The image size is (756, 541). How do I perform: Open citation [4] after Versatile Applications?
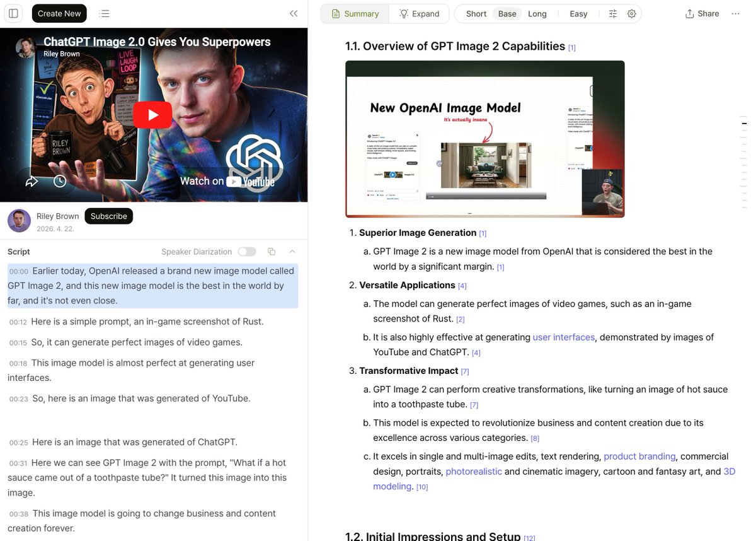pyautogui.click(x=462, y=286)
